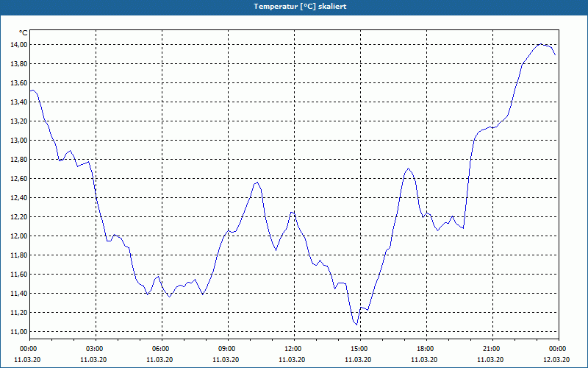Select the 11,80 y-axis label
Viewport: 588px width, 368px height.
pyautogui.click(x=18, y=255)
